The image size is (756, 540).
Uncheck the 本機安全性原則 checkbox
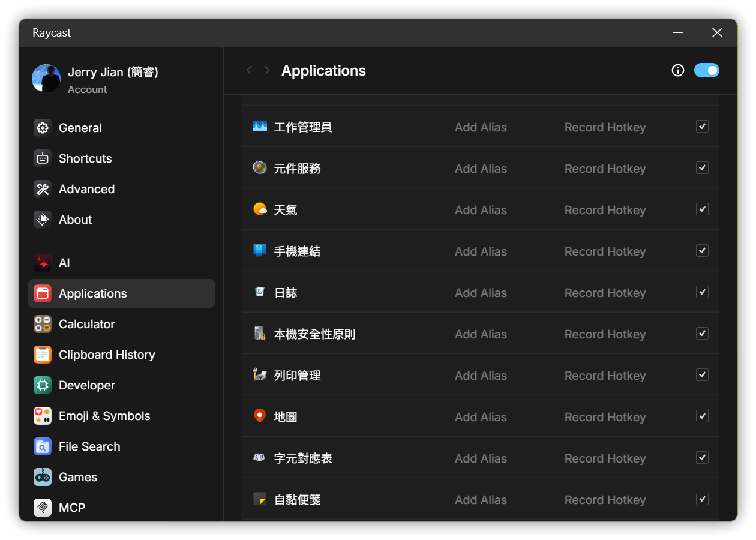tap(702, 334)
